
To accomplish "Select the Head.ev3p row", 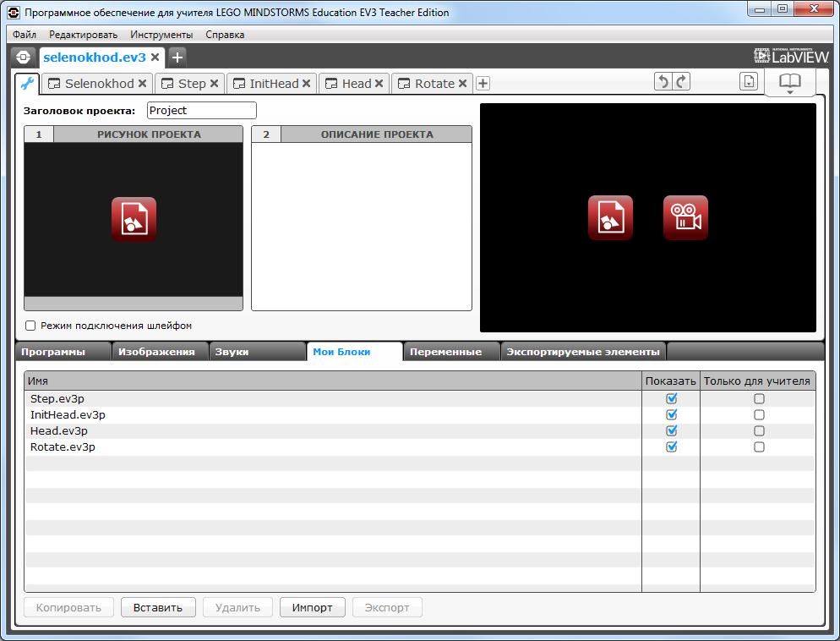I will pos(420,431).
